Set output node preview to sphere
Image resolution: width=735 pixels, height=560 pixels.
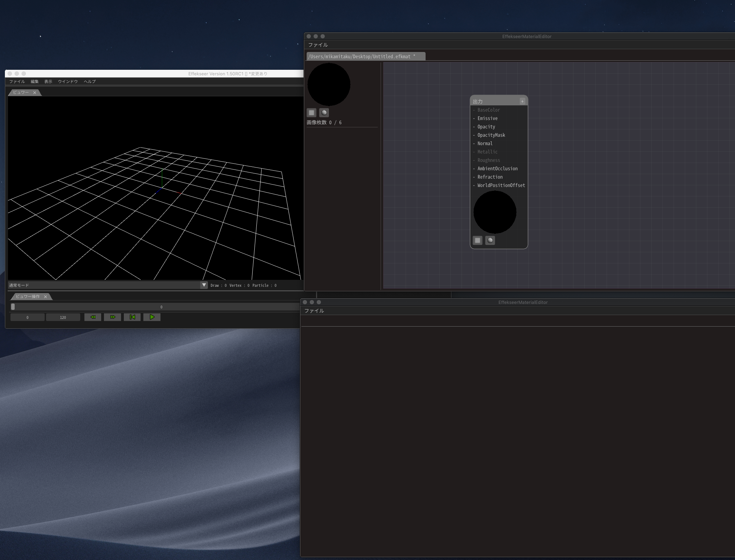pyautogui.click(x=490, y=240)
